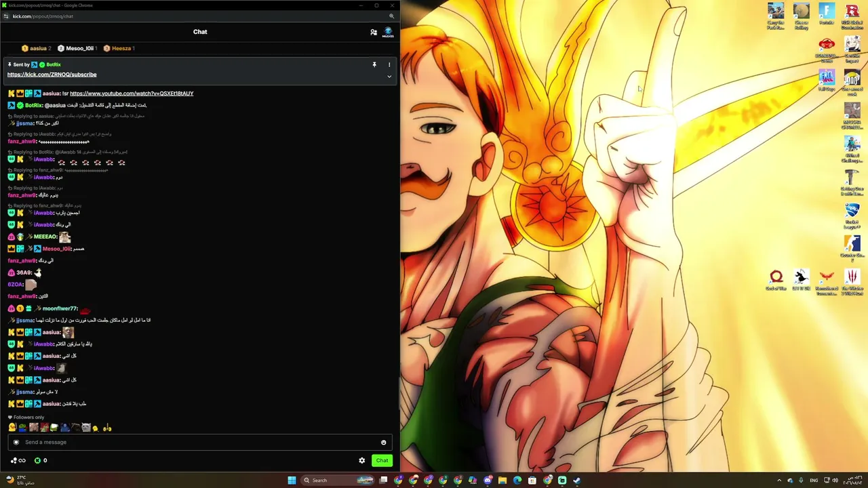Click the browser zoom magnifier icon
The image size is (868, 488).
(391, 16)
